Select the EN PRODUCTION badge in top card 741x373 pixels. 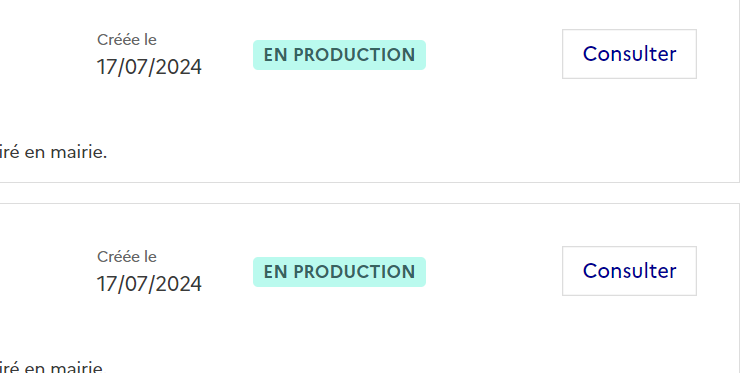(x=339, y=55)
